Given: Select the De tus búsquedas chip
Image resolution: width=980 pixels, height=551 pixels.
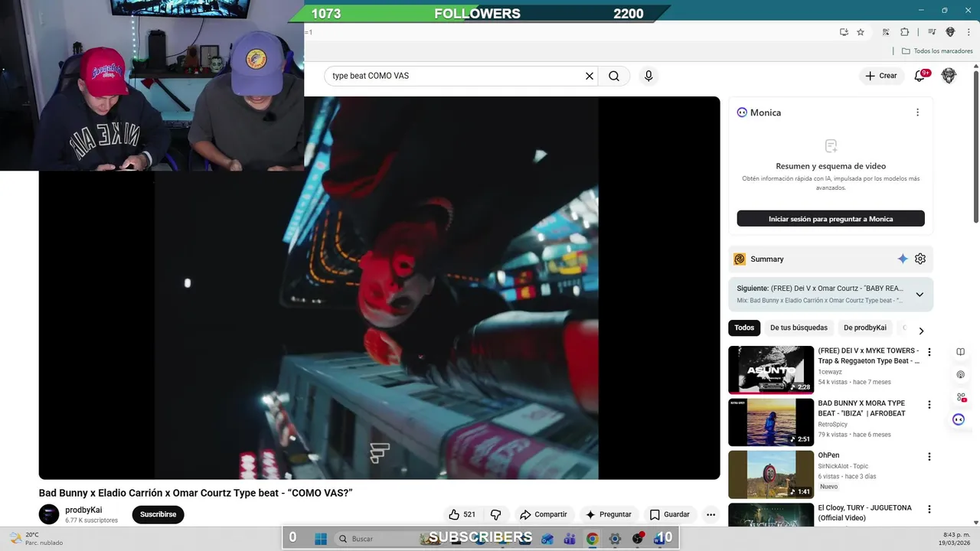Looking at the screenshot, I should (799, 328).
